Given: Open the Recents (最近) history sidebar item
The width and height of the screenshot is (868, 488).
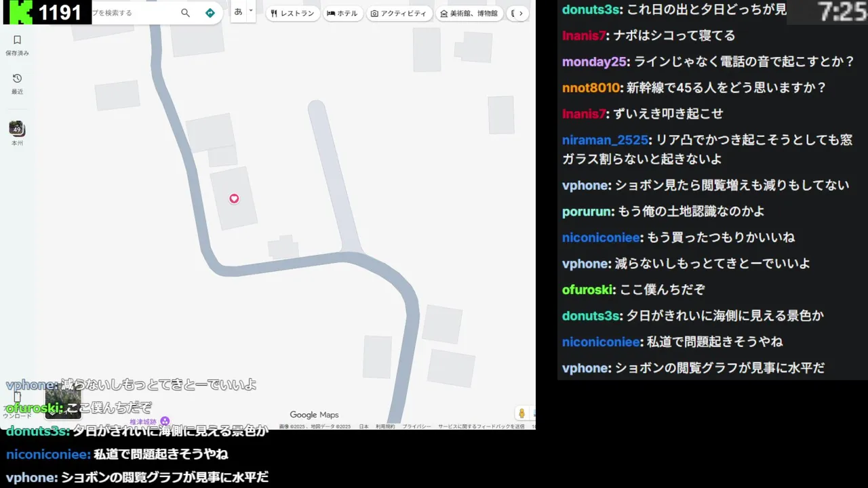Looking at the screenshot, I should tap(18, 83).
